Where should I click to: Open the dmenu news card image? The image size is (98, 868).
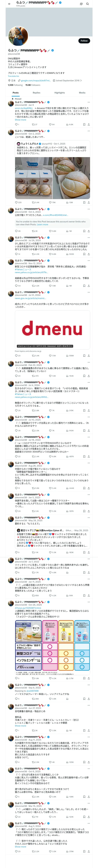(52, 329)
